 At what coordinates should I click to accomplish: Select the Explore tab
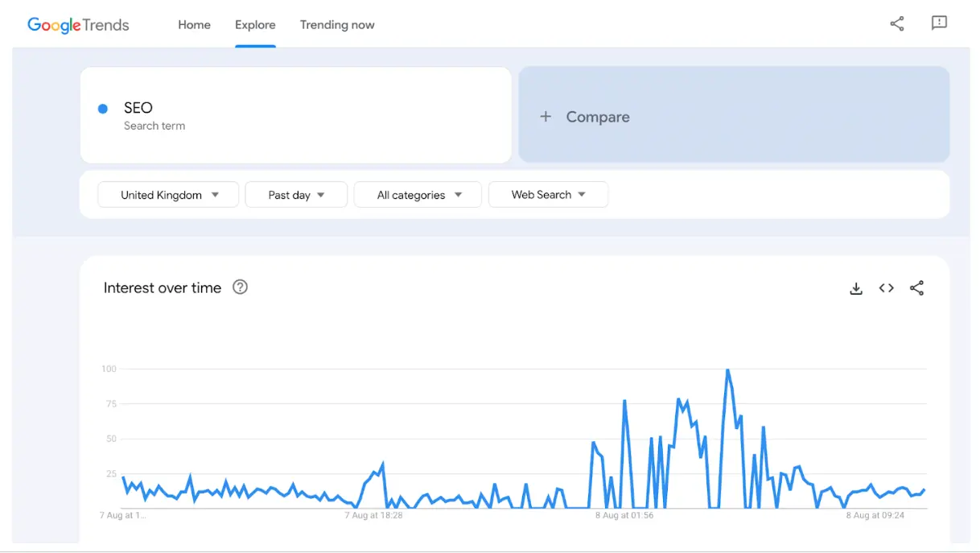coord(255,25)
